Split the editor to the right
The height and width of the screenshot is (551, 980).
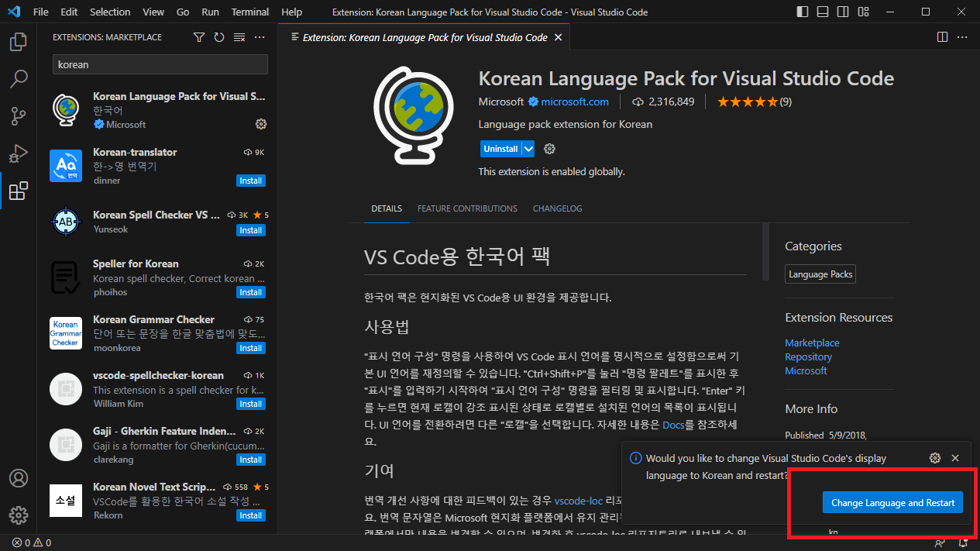942,37
